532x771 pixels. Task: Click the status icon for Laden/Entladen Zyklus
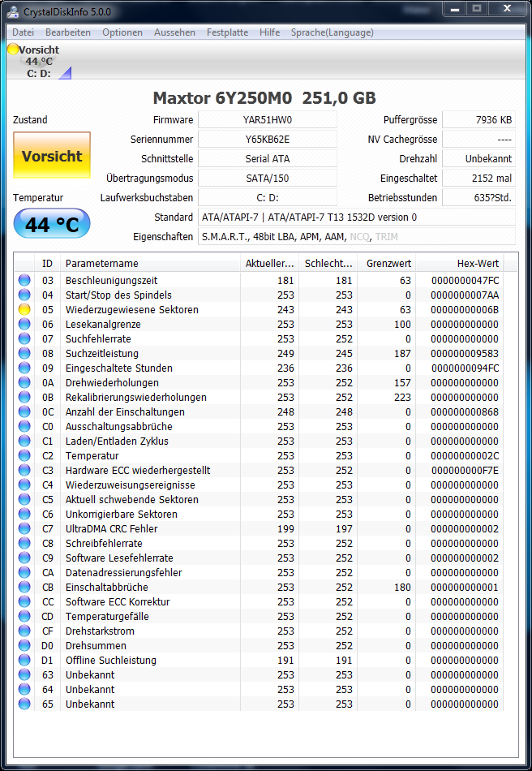tap(24, 441)
